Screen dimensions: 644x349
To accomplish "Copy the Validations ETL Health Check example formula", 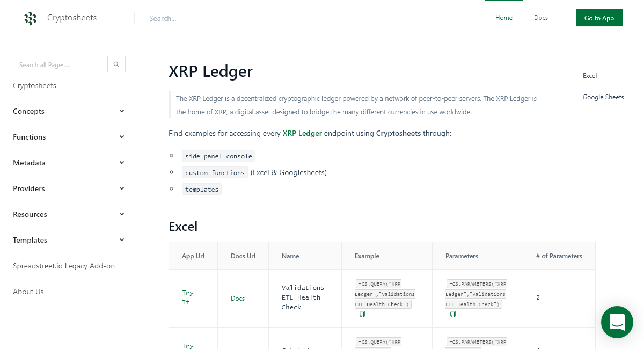I will [x=362, y=314].
